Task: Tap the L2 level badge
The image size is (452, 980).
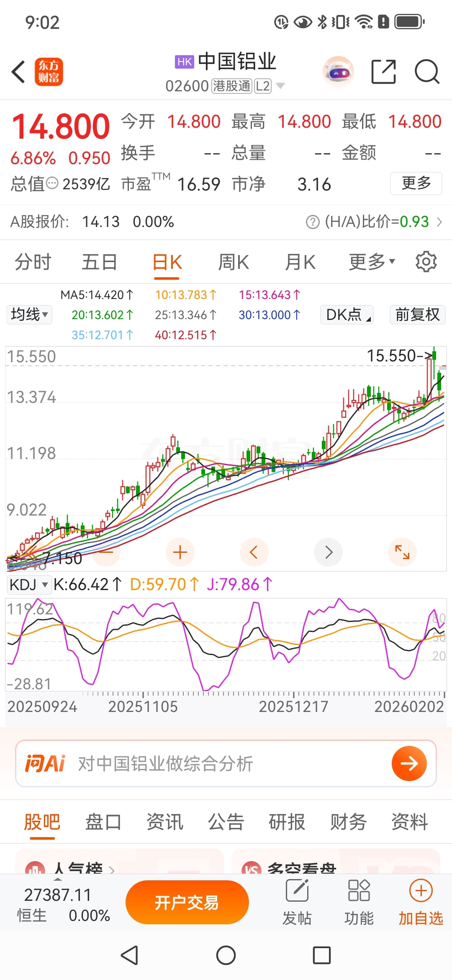Action: click(x=263, y=86)
